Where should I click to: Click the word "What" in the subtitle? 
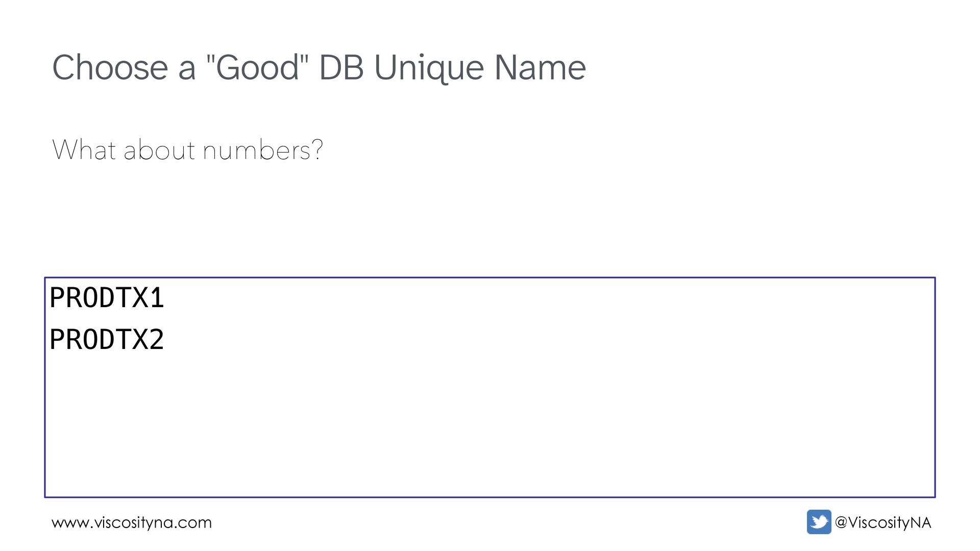(x=84, y=150)
